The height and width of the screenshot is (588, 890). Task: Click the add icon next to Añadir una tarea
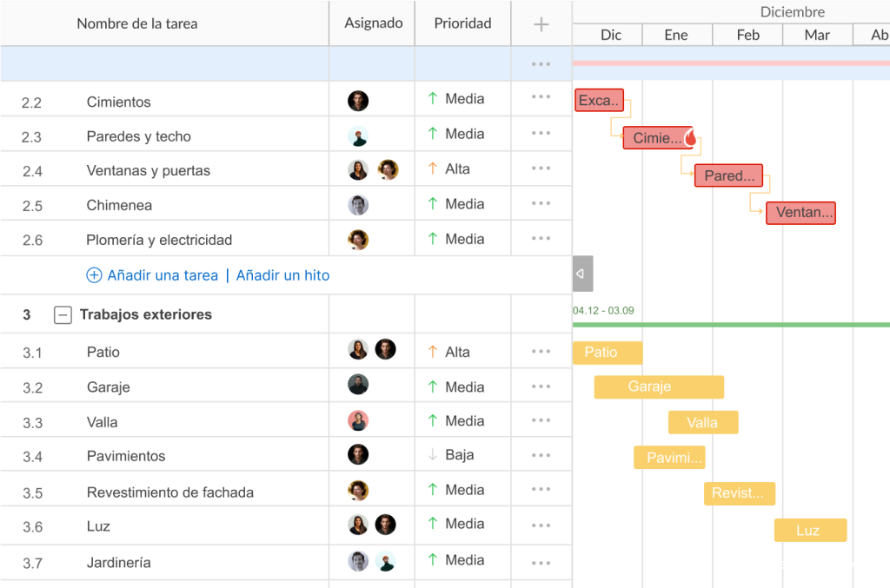click(94, 274)
